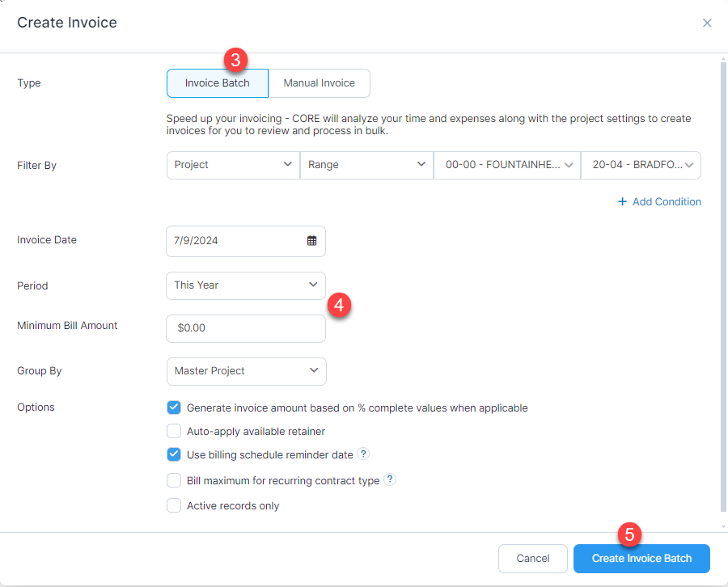Open the Project filter dropdown
The image size is (728, 587).
pos(233,165)
